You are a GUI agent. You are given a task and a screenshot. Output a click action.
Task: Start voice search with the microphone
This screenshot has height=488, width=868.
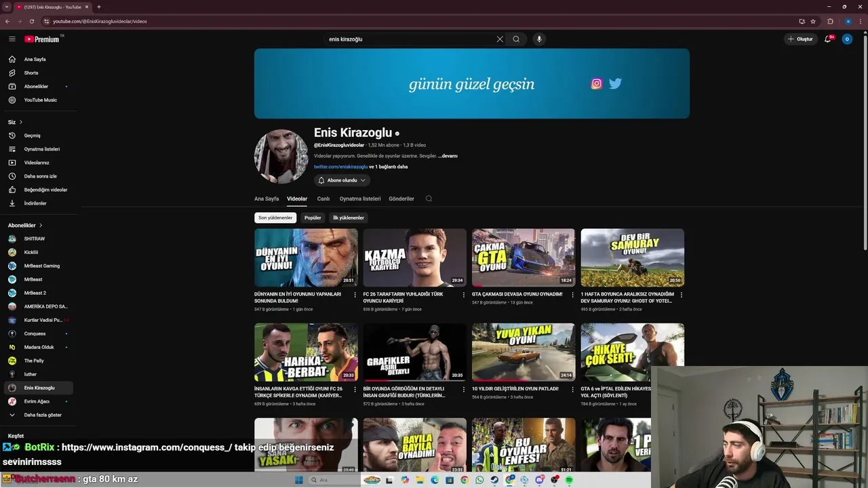pyautogui.click(x=539, y=39)
